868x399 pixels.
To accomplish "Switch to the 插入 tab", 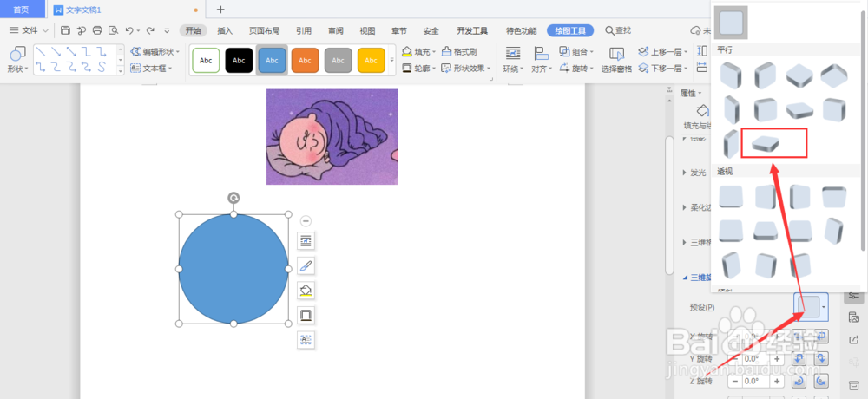I will pyautogui.click(x=225, y=30).
